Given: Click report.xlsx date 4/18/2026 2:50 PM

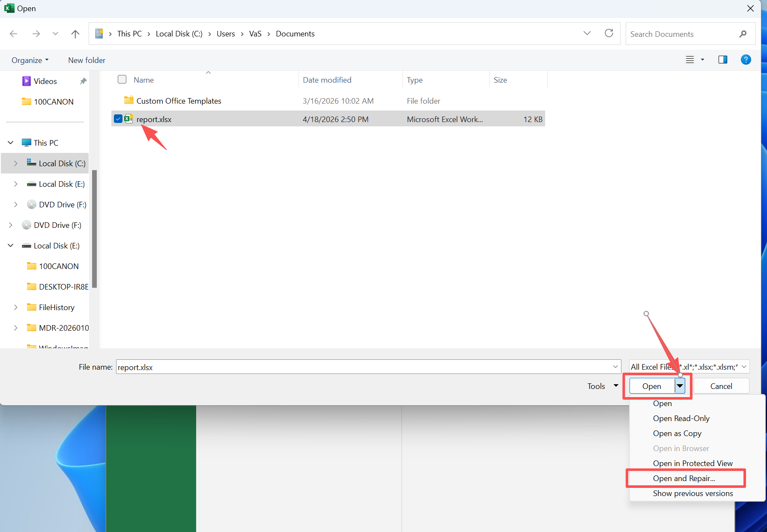Looking at the screenshot, I should click(335, 120).
